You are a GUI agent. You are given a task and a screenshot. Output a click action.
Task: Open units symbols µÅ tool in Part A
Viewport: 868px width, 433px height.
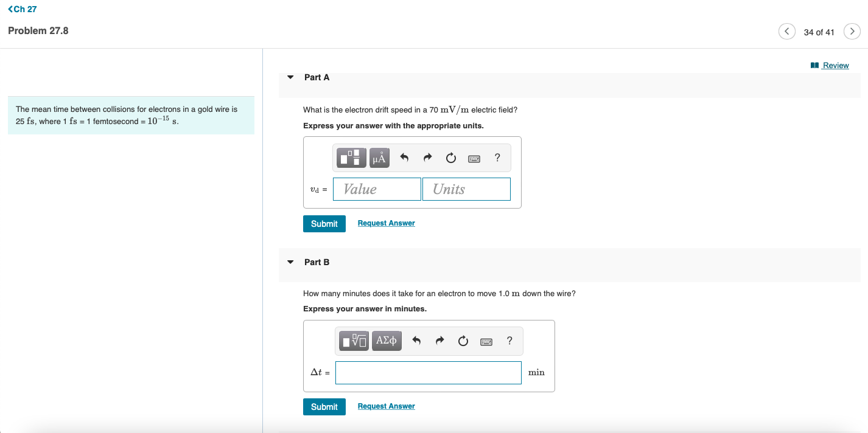click(379, 158)
